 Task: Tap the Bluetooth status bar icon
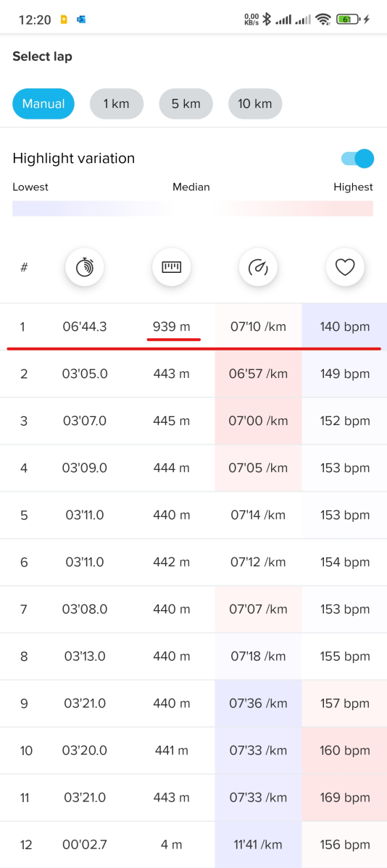click(266, 20)
